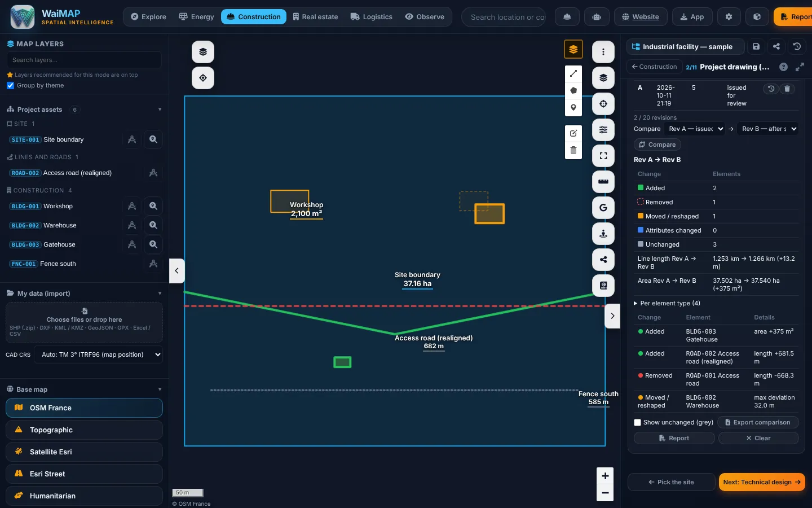Enable Show unchanged (grey) checkbox
Viewport: 812px width, 508px height.
(637, 422)
